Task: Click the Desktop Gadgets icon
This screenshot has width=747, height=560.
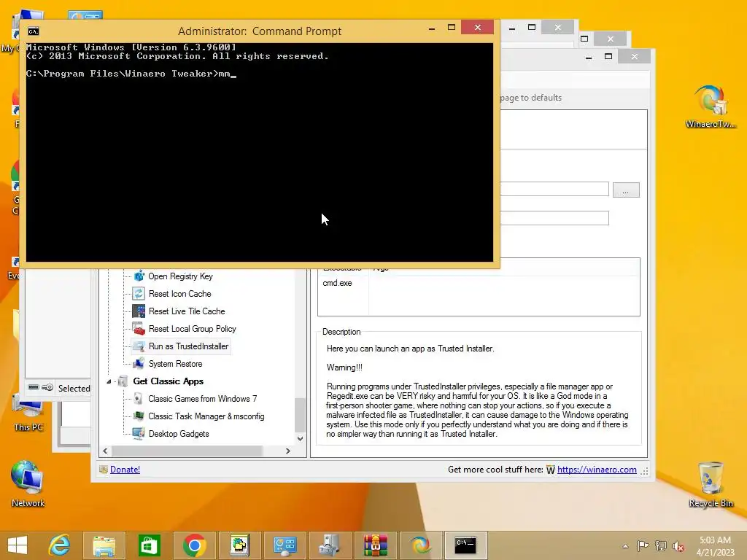Action: pos(139,434)
